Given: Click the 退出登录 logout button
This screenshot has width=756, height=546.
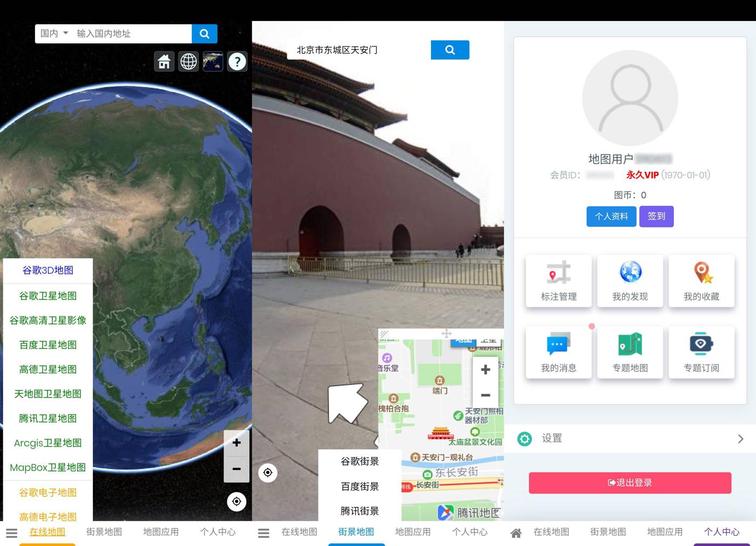Looking at the screenshot, I should pos(630,483).
